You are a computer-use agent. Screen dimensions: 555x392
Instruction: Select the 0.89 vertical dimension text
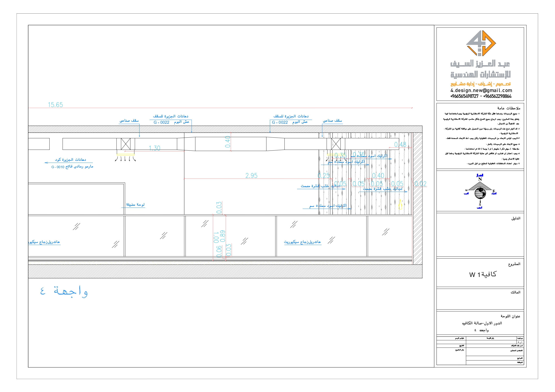(223, 236)
